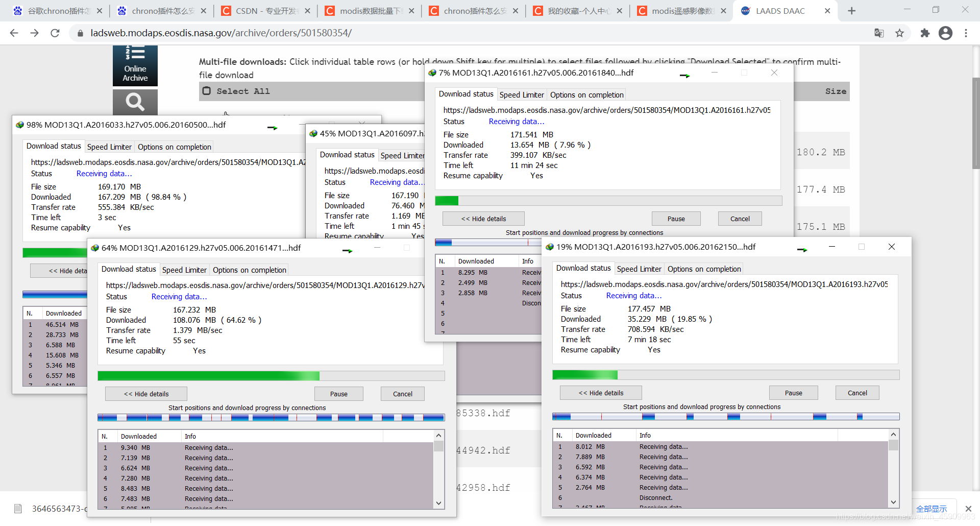Viewport: 980px width, 526px height.
Task: Click scroll up arrow in A2016193 connection list
Action: [893, 435]
